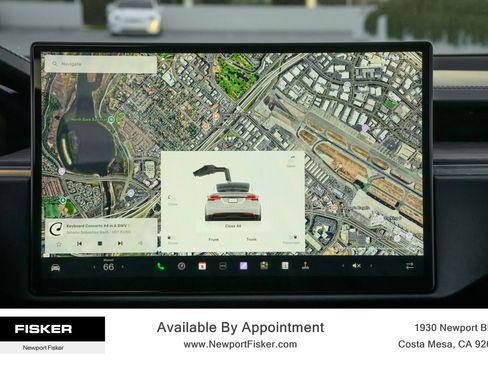Image resolution: width=488 pixels, height=366 pixels.
Task: Select green map marker by the lake
Action: tap(112, 119)
